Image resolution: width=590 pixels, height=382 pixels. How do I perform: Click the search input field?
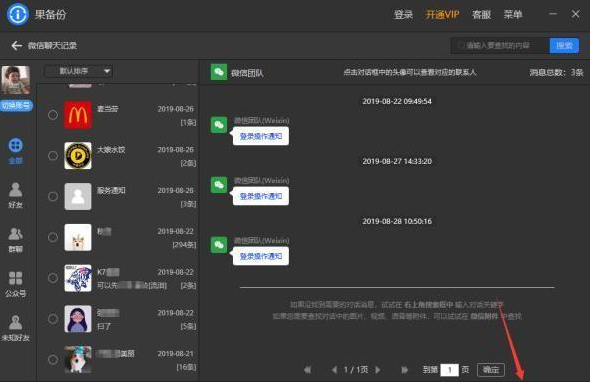500,46
